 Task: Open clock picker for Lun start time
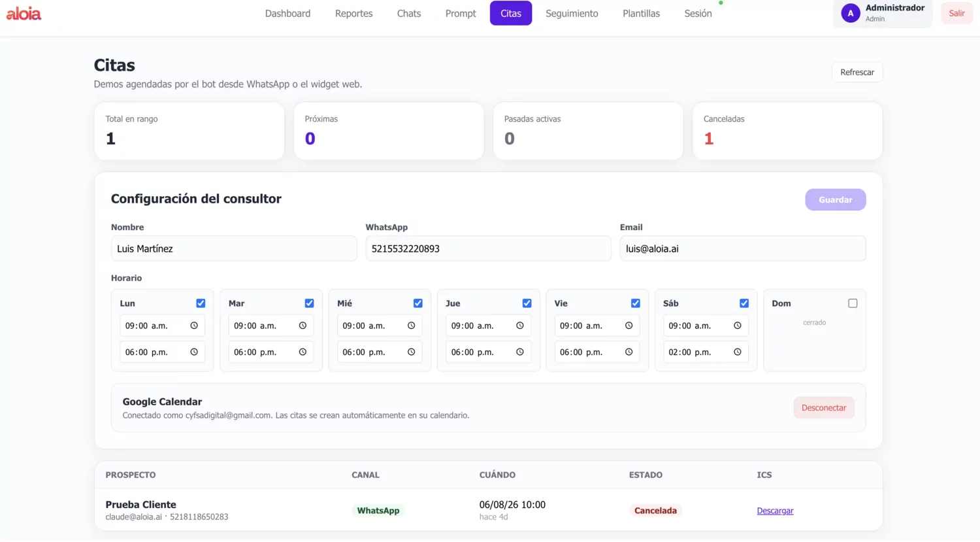point(194,326)
